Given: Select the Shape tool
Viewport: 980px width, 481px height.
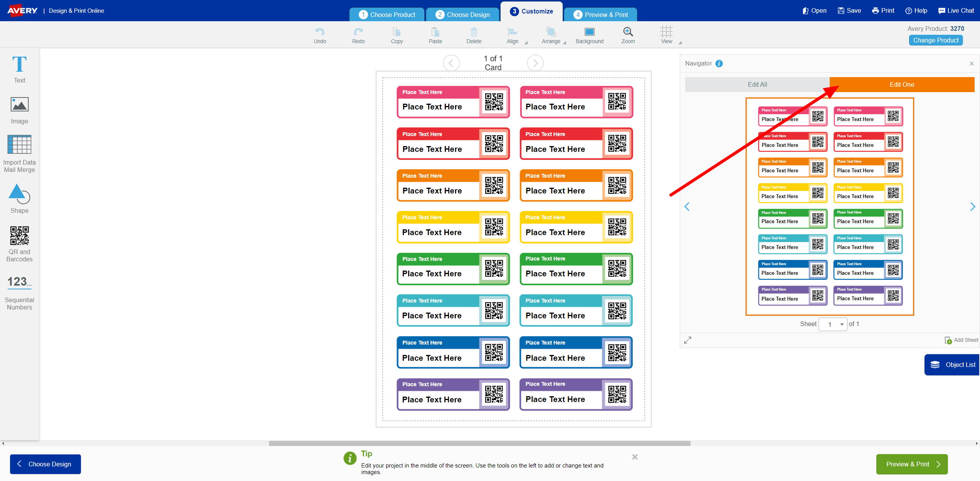Looking at the screenshot, I should (19, 199).
